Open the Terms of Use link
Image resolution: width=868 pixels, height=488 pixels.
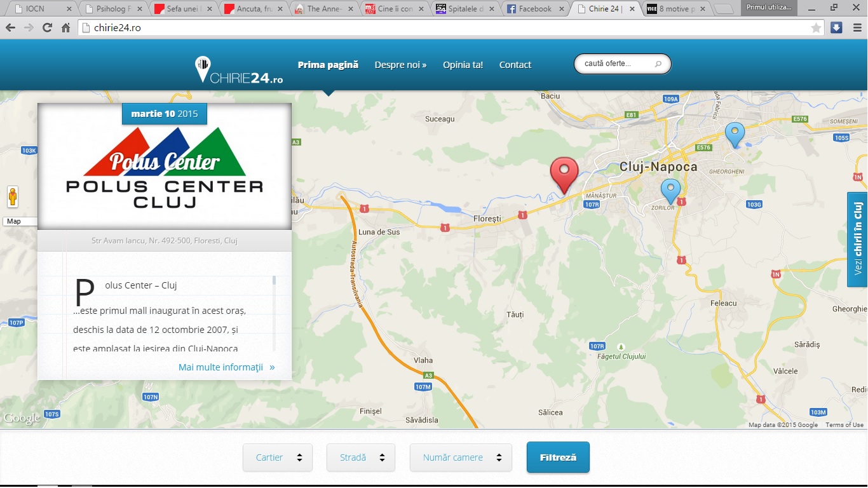point(844,425)
